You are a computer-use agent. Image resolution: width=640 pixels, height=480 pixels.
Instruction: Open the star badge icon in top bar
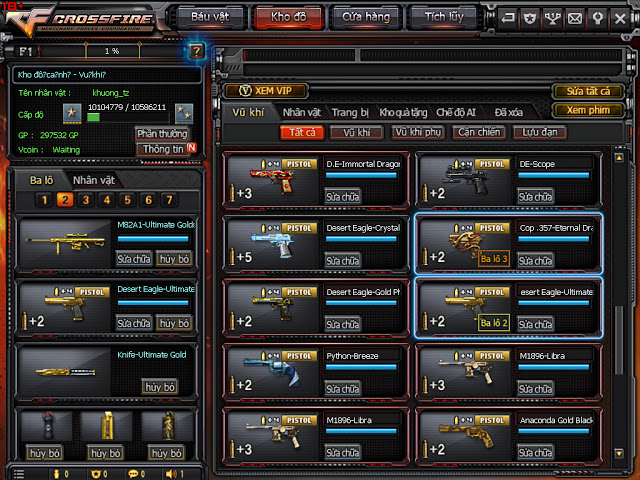click(x=530, y=18)
